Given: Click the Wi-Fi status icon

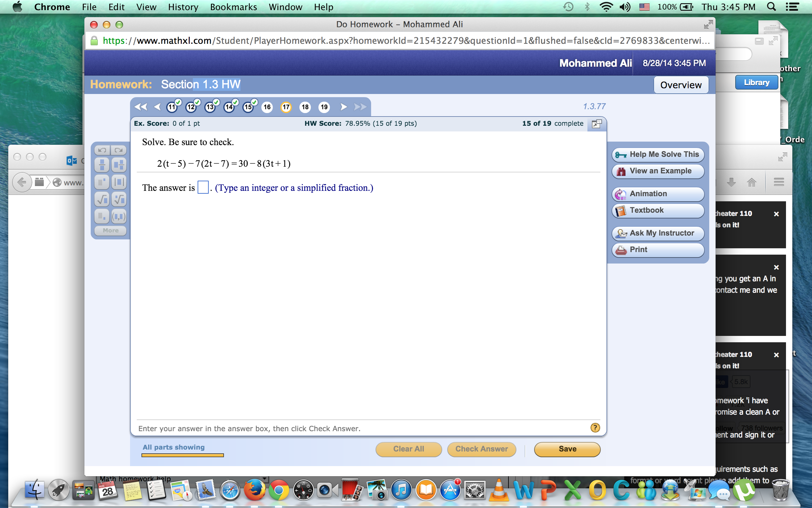Looking at the screenshot, I should (x=606, y=7).
